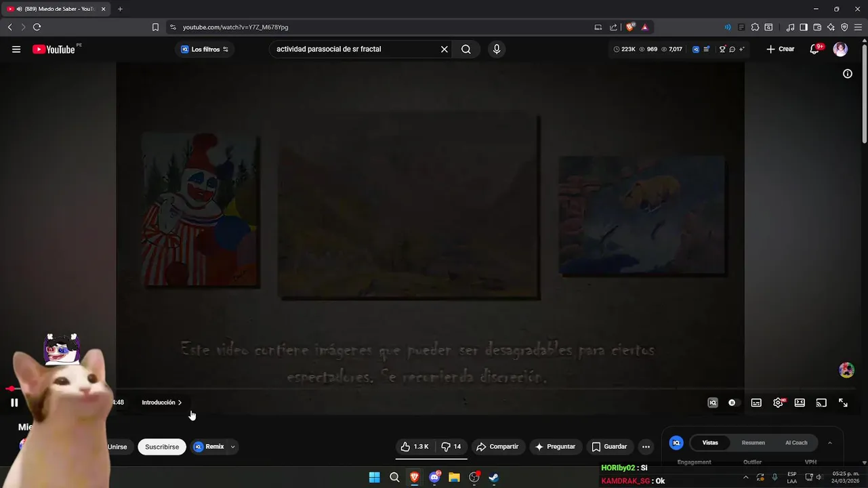Open Steam from the taskbar
Viewport: 868px width, 488px height.
pos(494,477)
